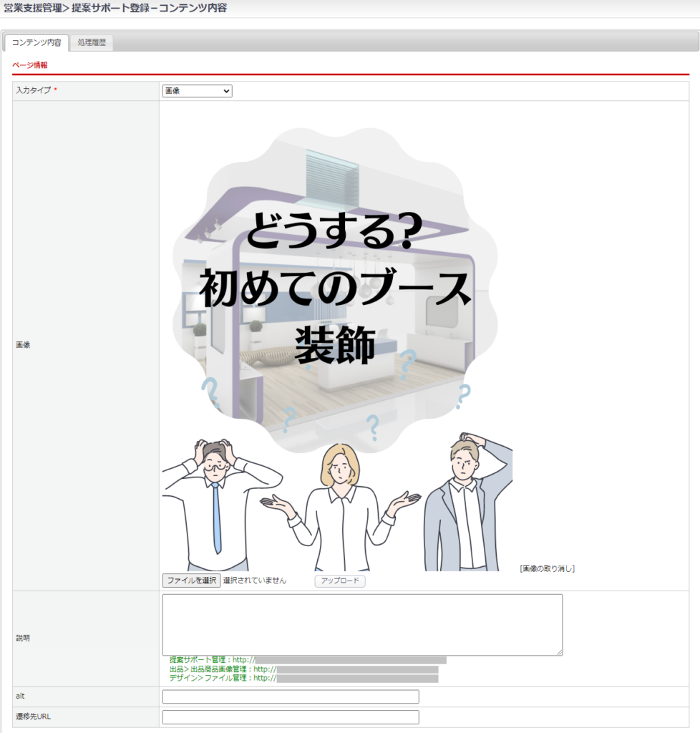Click the alt input field
The image size is (700, 733).
click(291, 697)
